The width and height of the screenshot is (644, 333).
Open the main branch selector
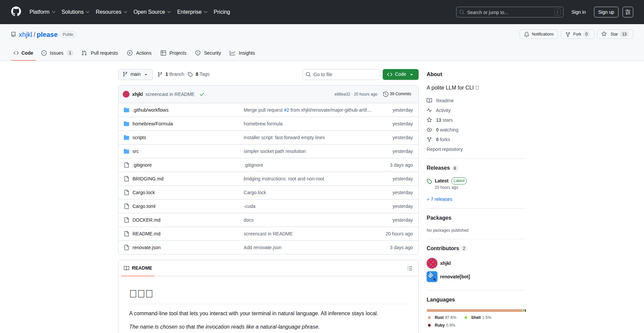tap(136, 74)
